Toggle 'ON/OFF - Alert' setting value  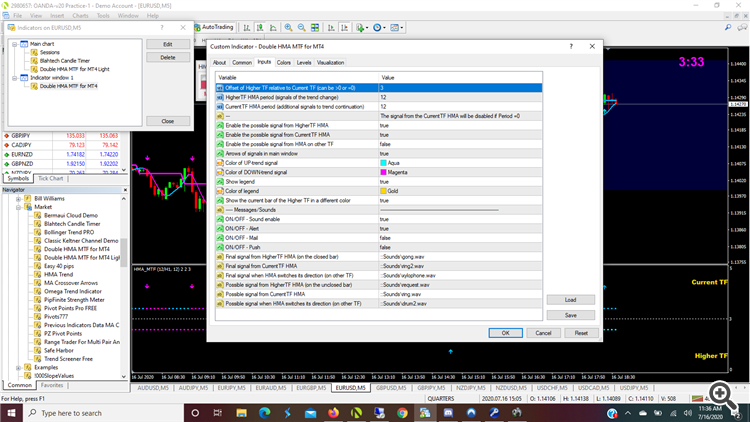tap(384, 228)
